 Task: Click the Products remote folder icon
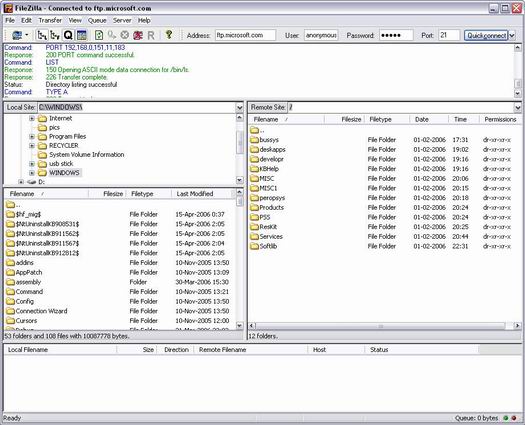tap(254, 208)
